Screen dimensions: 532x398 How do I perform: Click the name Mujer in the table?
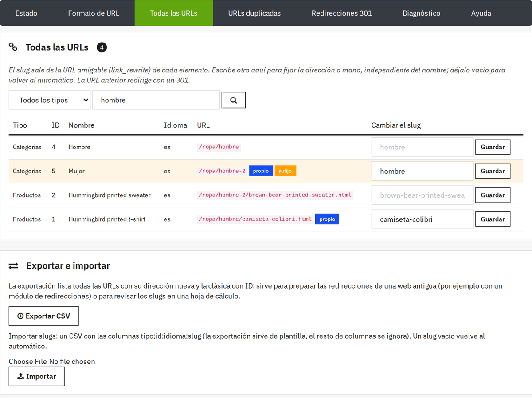(77, 171)
